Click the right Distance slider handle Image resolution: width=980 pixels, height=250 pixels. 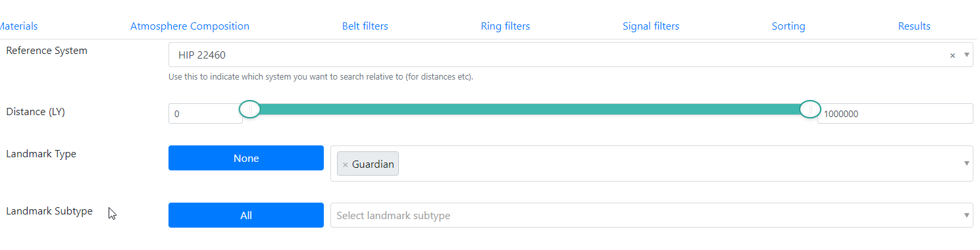pos(810,109)
